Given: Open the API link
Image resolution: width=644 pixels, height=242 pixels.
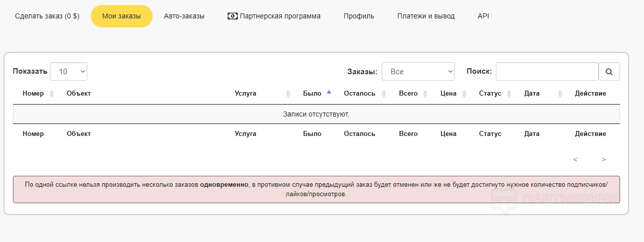Looking at the screenshot, I should coord(483,16).
